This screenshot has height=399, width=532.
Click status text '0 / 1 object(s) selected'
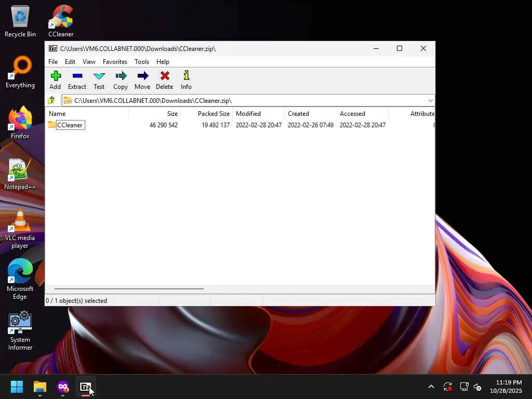[x=76, y=301]
